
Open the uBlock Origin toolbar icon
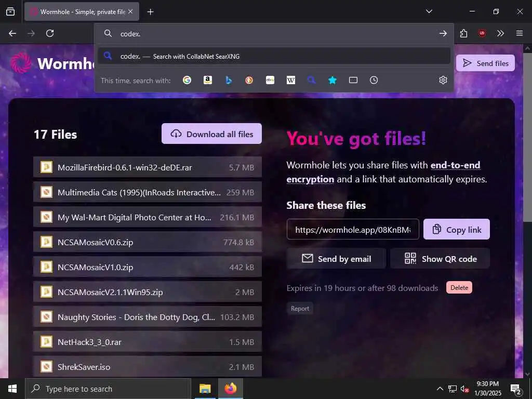[482, 33]
